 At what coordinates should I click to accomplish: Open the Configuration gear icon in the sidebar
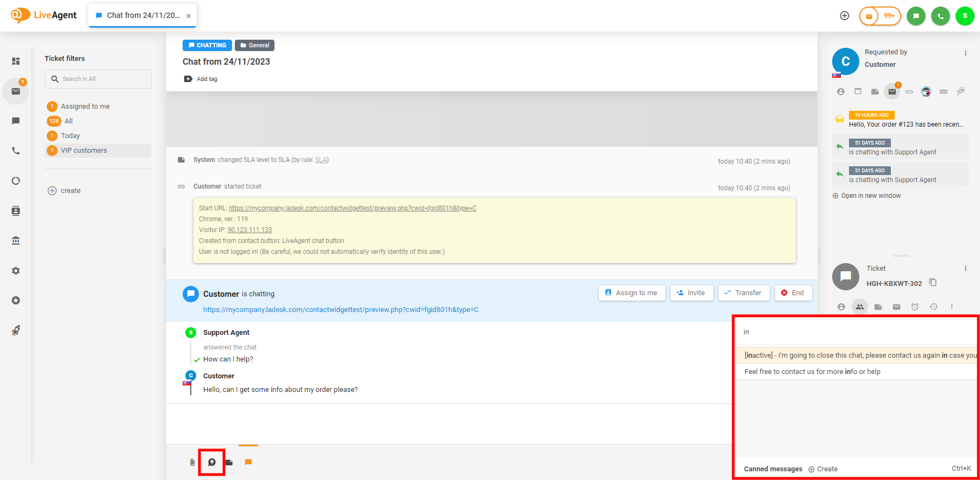pyautogui.click(x=16, y=271)
